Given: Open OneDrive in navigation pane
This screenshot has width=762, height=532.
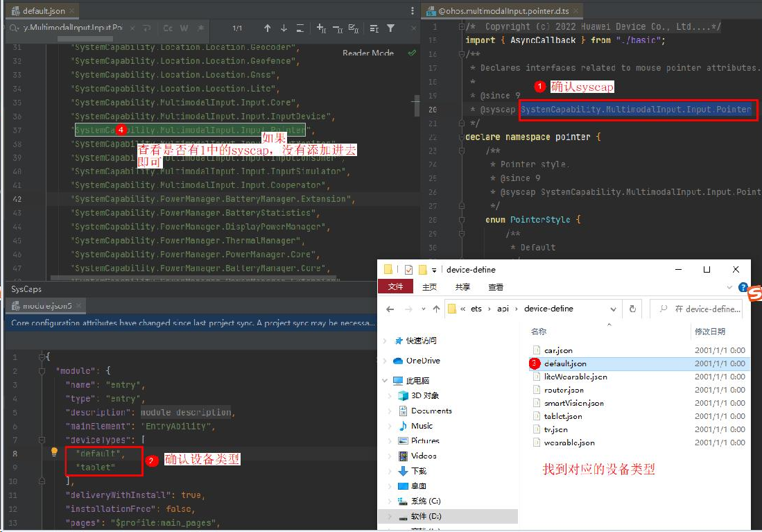Looking at the screenshot, I should (x=423, y=361).
